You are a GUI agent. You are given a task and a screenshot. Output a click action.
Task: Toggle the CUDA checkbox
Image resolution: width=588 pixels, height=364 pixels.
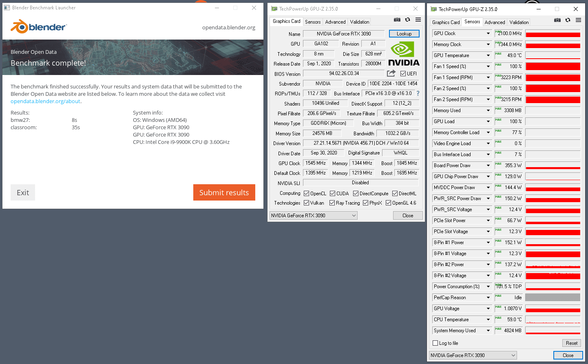[332, 194]
